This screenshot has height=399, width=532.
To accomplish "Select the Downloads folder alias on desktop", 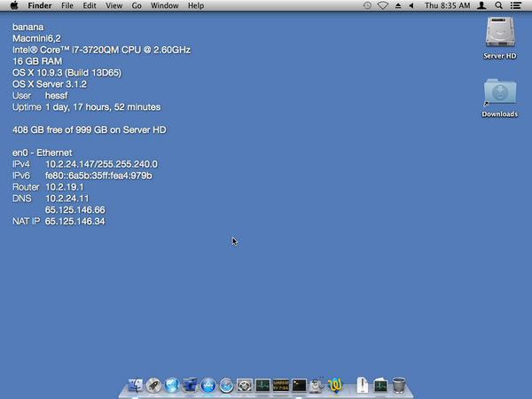I will tap(500, 91).
